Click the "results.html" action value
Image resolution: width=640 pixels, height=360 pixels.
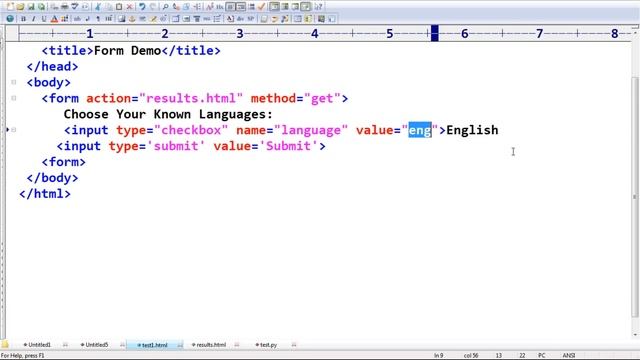tap(191, 98)
